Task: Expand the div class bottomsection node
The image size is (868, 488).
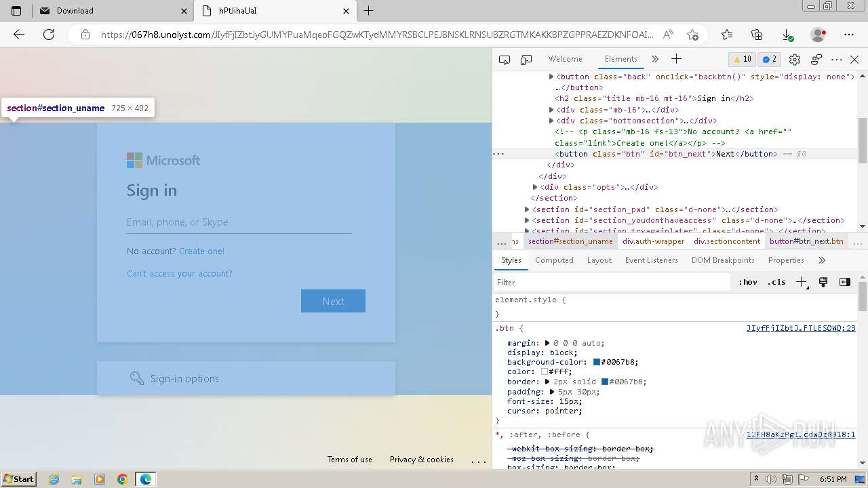Action: point(551,121)
